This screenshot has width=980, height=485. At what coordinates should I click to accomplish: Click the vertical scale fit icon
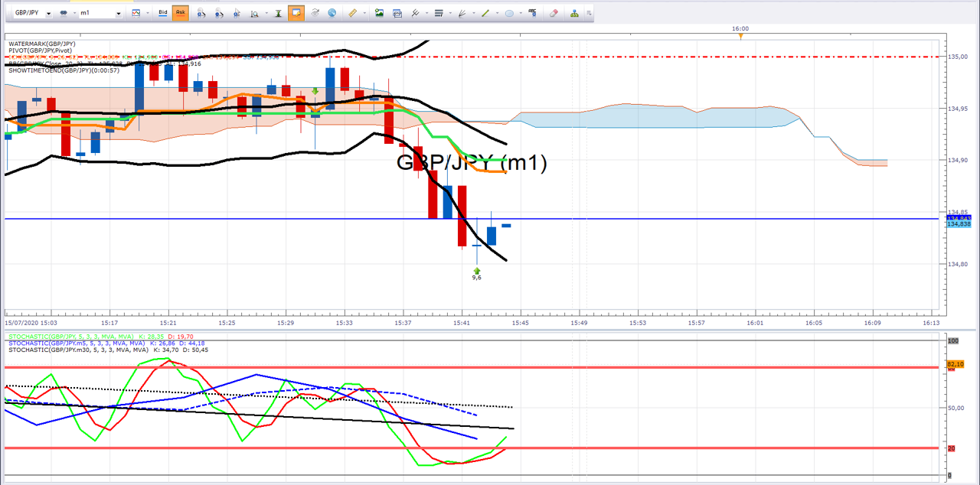tap(279, 13)
